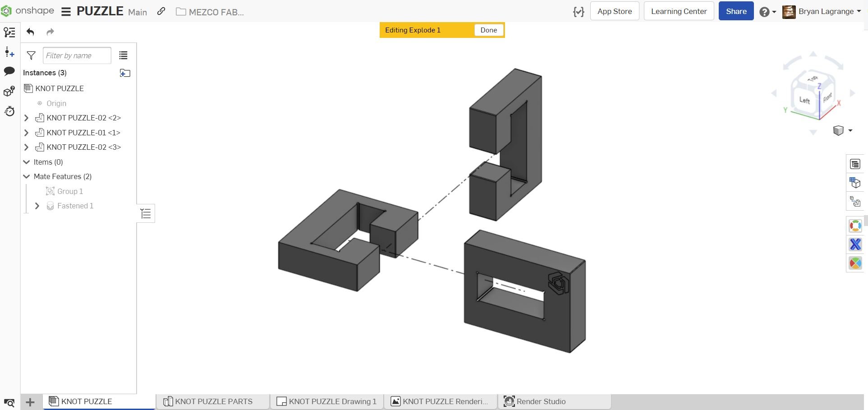Viewport: 868px width, 410px height.
Task: Click the Undo arrow
Action: coord(30,32)
